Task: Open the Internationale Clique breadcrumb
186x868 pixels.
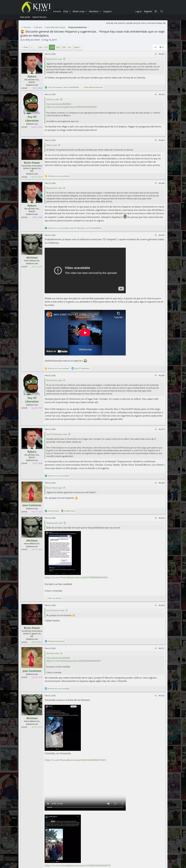Action: (x=55, y=27)
